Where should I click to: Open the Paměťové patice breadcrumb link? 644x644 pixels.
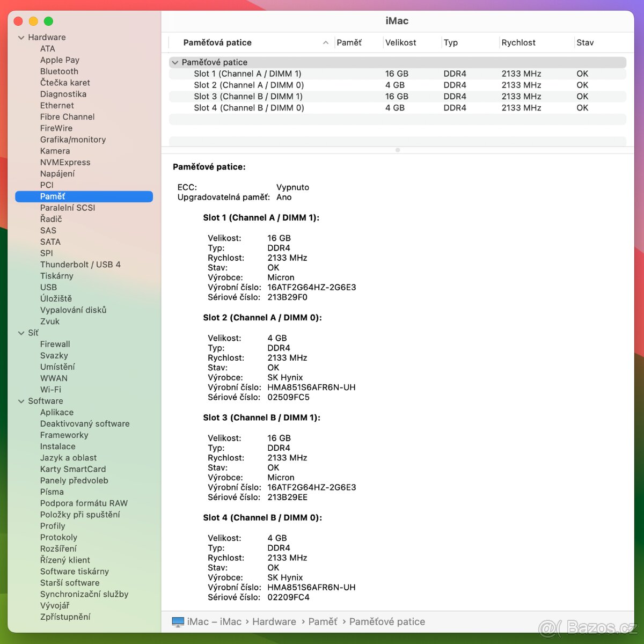pos(387,621)
